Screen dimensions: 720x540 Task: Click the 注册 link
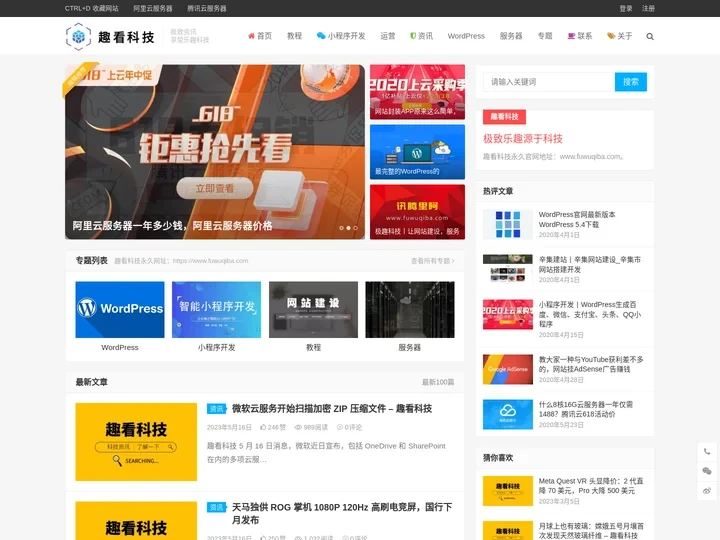pos(648,8)
